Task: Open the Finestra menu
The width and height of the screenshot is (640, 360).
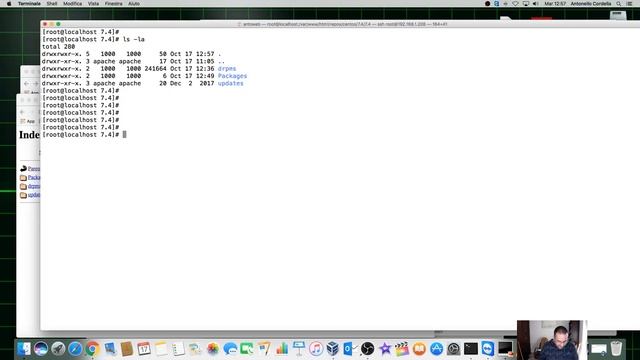Action: click(113, 4)
